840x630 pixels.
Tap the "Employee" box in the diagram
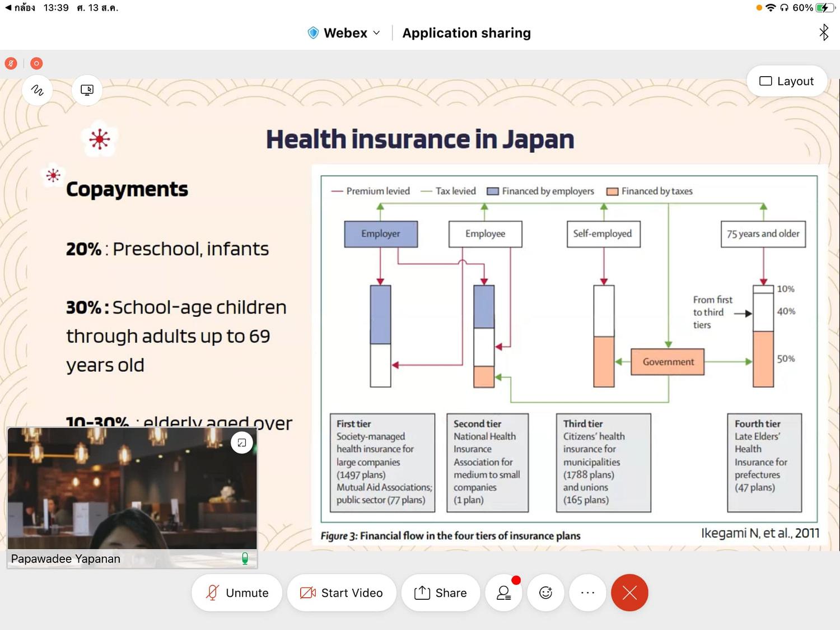pyautogui.click(x=485, y=234)
